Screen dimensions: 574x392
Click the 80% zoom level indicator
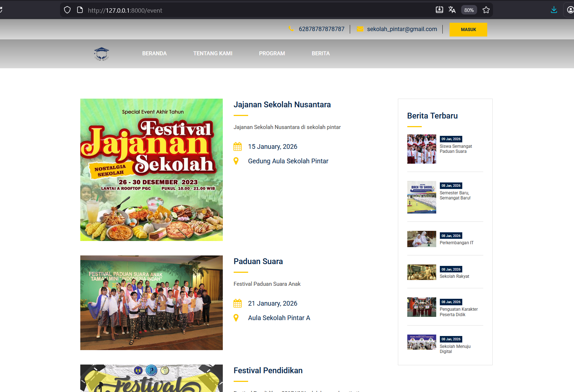[469, 10]
